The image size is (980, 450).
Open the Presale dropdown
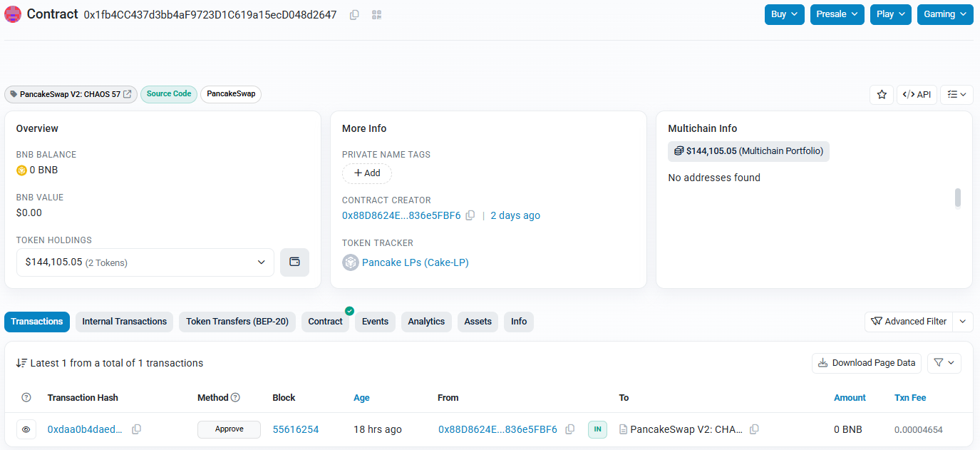[837, 14]
